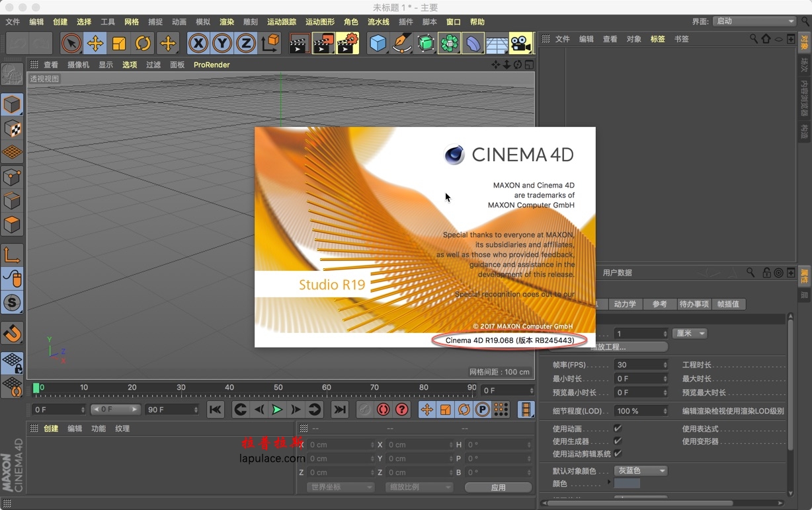Viewport: 812px width, 510px height.
Task: Search the object manager magnifier icon
Action: click(x=753, y=39)
